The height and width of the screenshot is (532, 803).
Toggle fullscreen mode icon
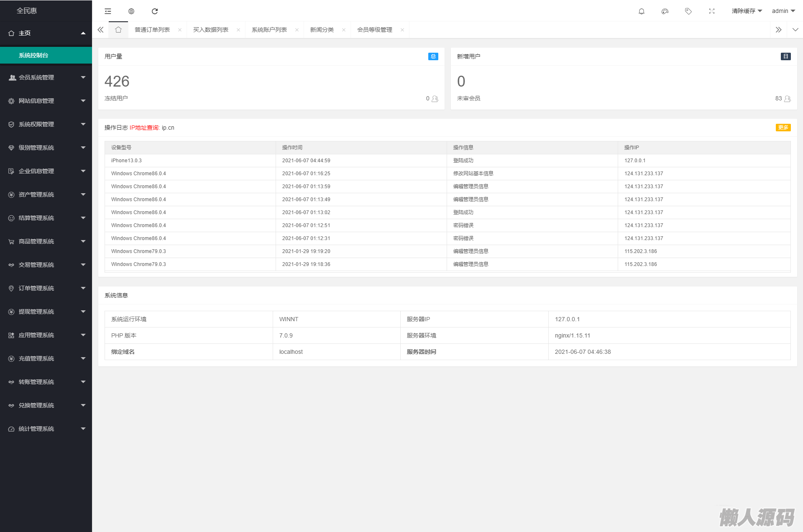[x=712, y=11]
